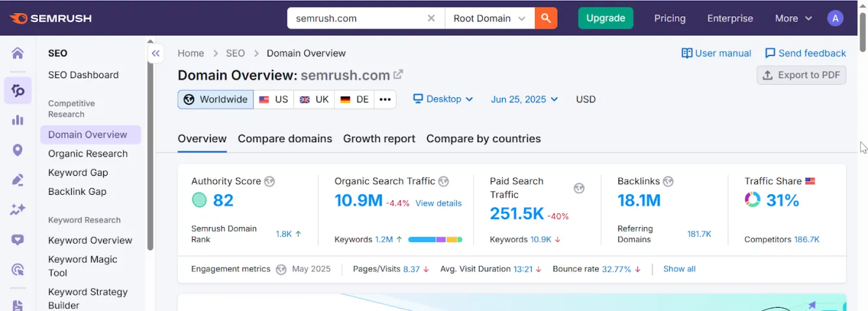868x311 pixels.
Task: Click globe icon beside Backlinks
Action: [x=668, y=181]
